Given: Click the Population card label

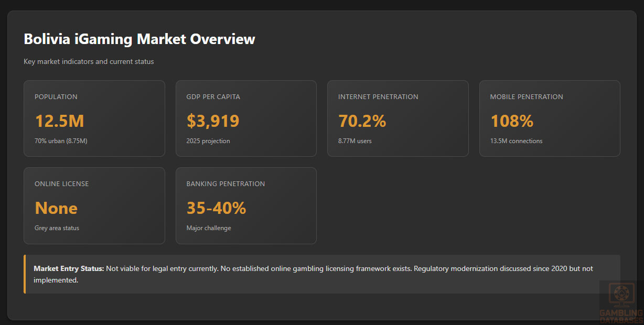Looking at the screenshot, I should (56, 97).
